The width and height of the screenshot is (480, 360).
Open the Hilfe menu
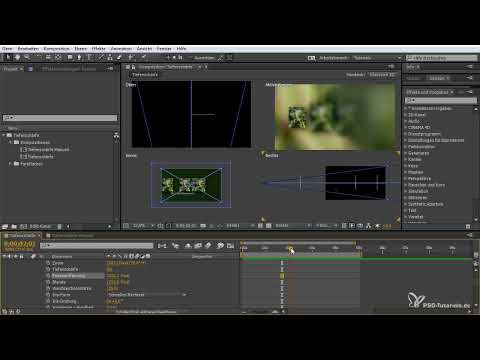click(181, 49)
